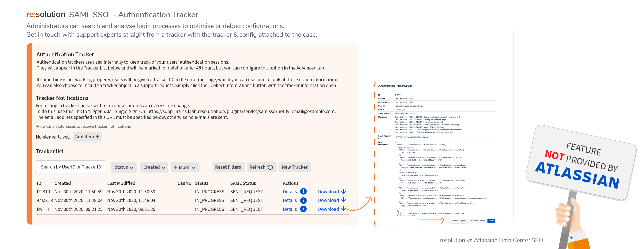644x249 pixels.
Task: Click the info icon in the 44M31R row
Action: (x=303, y=200)
